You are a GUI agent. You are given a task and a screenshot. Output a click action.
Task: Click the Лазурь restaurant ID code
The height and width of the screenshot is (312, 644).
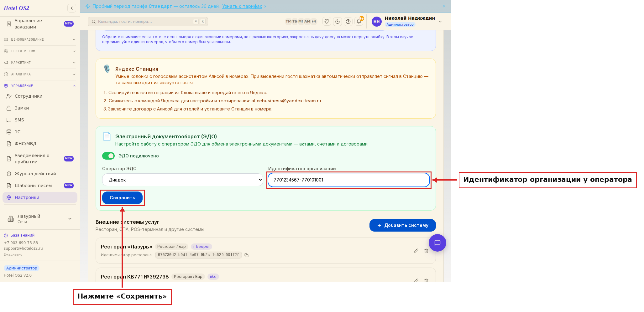point(198,255)
